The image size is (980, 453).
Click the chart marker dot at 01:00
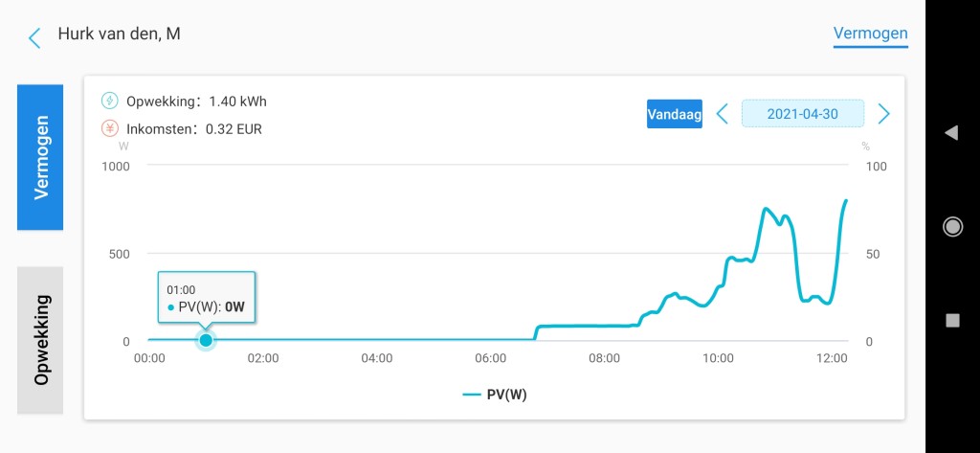206,340
